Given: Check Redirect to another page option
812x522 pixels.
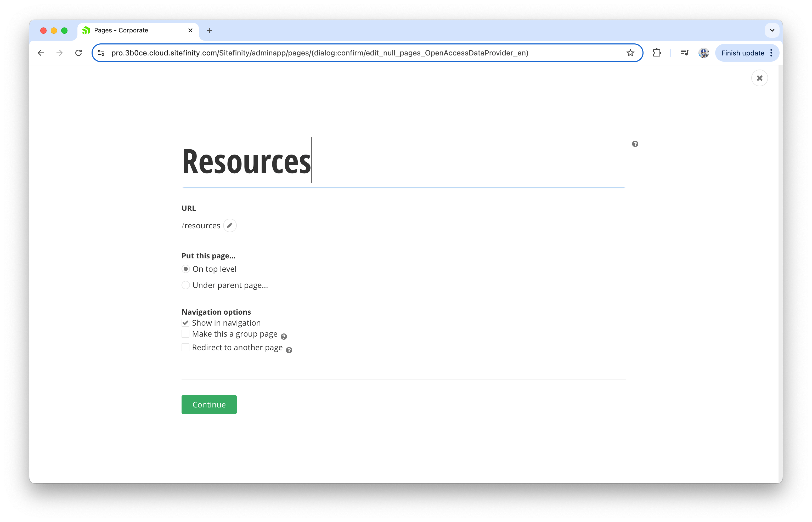Looking at the screenshot, I should [x=185, y=348].
